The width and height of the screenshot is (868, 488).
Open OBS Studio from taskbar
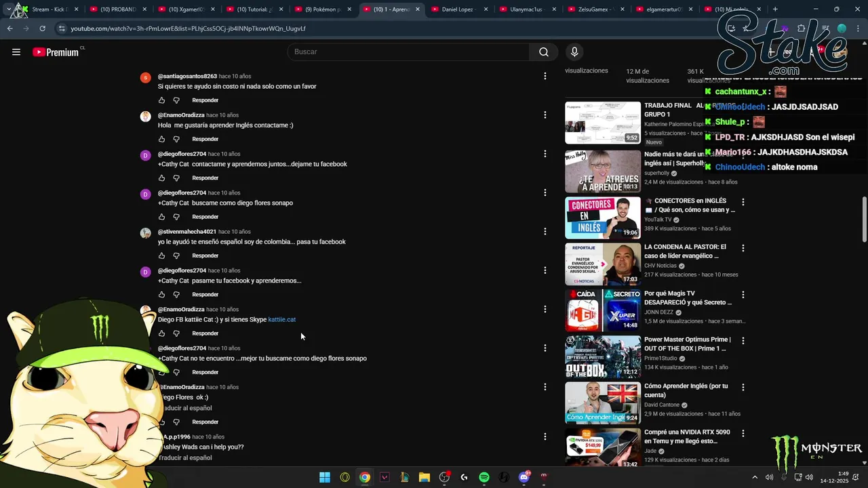pyautogui.click(x=444, y=477)
